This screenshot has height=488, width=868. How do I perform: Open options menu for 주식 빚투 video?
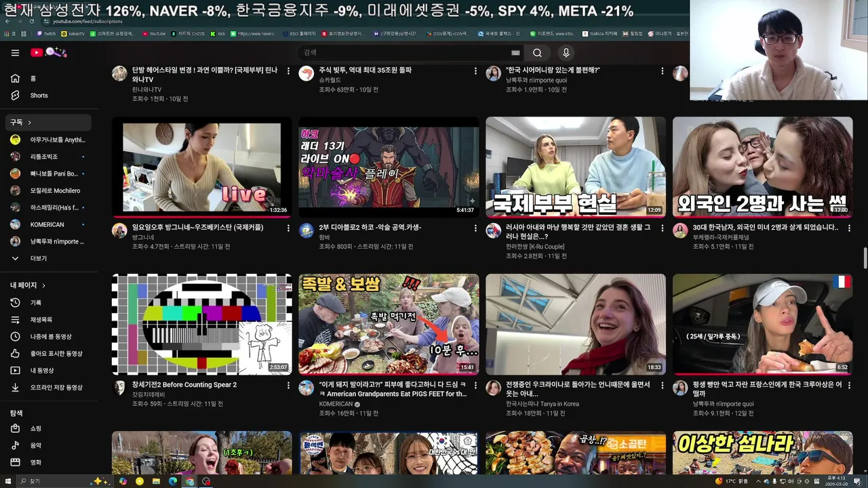(475, 71)
